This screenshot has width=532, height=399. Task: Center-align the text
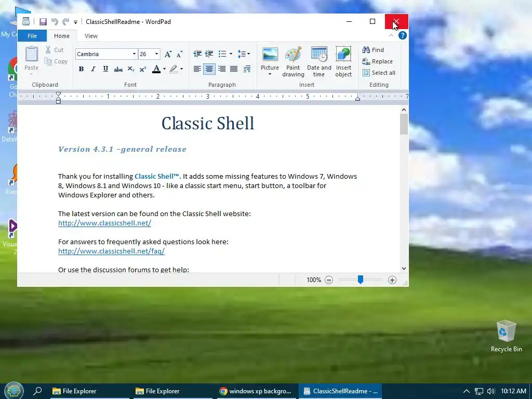pos(209,69)
